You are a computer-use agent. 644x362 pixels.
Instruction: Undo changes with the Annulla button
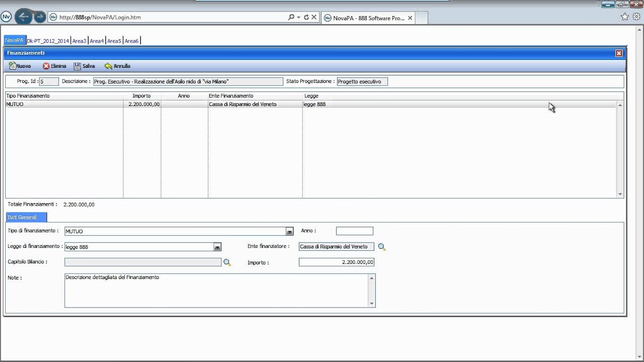click(117, 66)
